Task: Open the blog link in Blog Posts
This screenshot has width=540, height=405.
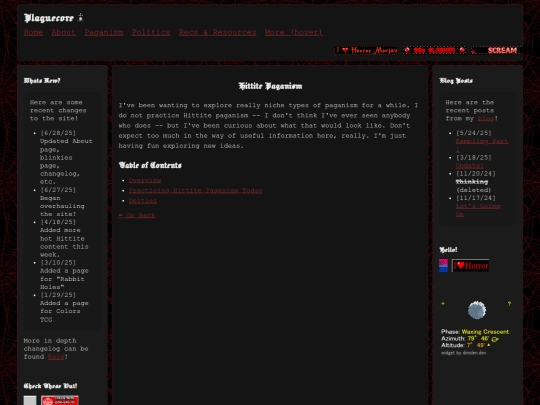Action: point(486,118)
